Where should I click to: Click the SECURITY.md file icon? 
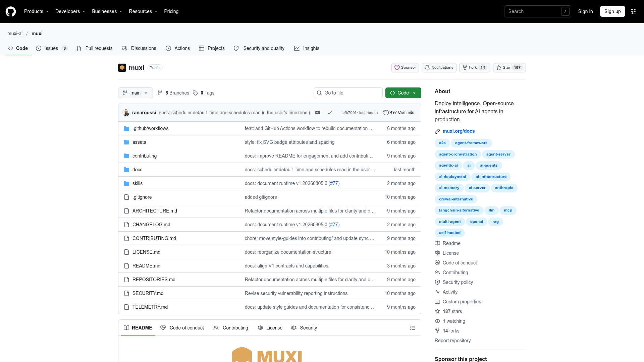(126, 293)
